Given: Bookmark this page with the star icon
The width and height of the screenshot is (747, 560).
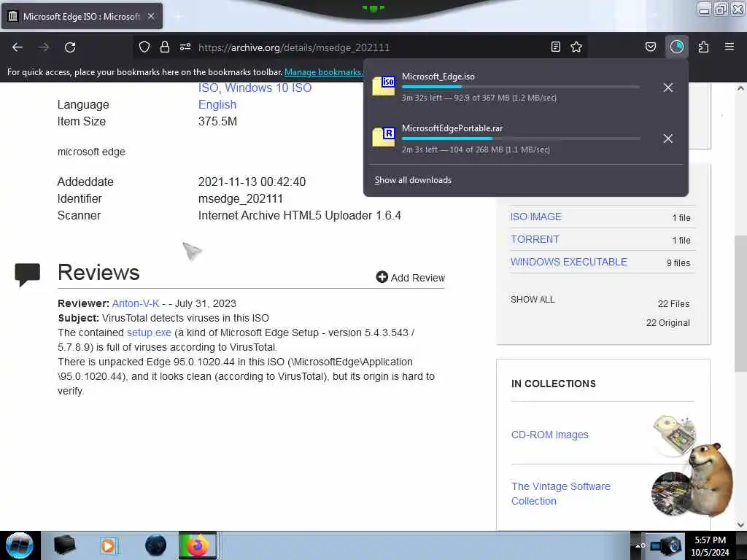Looking at the screenshot, I should pos(576,47).
